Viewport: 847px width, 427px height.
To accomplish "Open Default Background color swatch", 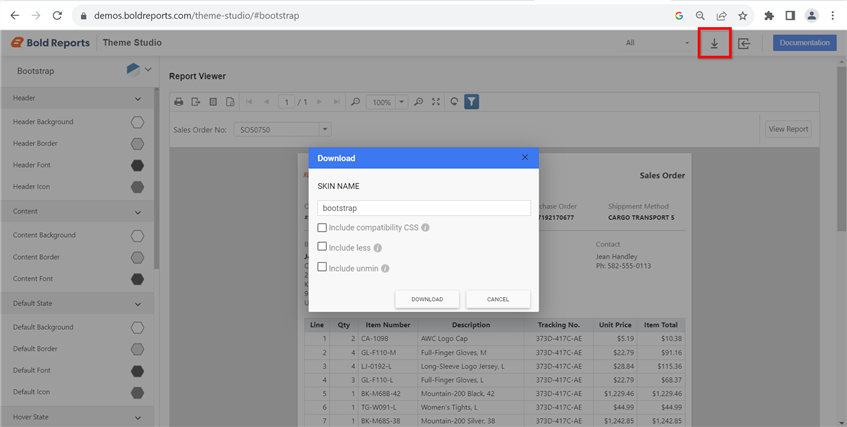I will pyautogui.click(x=137, y=328).
